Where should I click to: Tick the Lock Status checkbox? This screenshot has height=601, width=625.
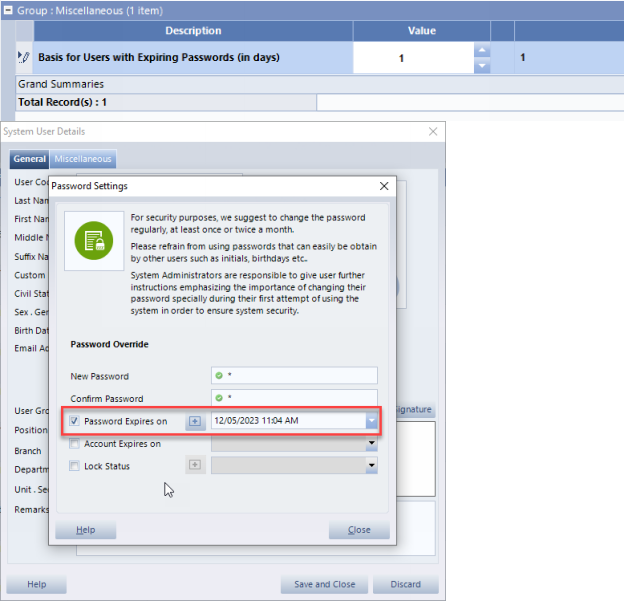click(75, 466)
